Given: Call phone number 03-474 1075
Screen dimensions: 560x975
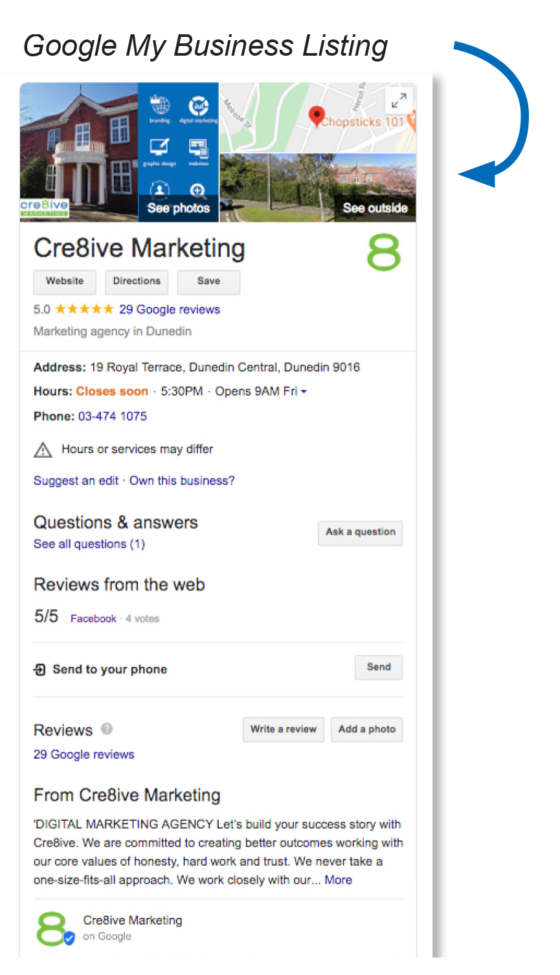Looking at the screenshot, I should [113, 416].
